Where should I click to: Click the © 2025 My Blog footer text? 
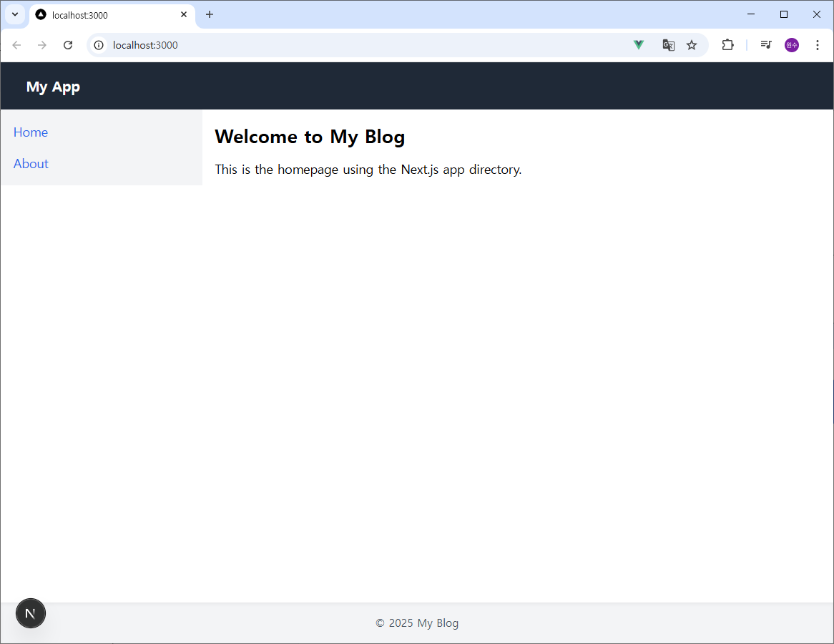click(417, 623)
